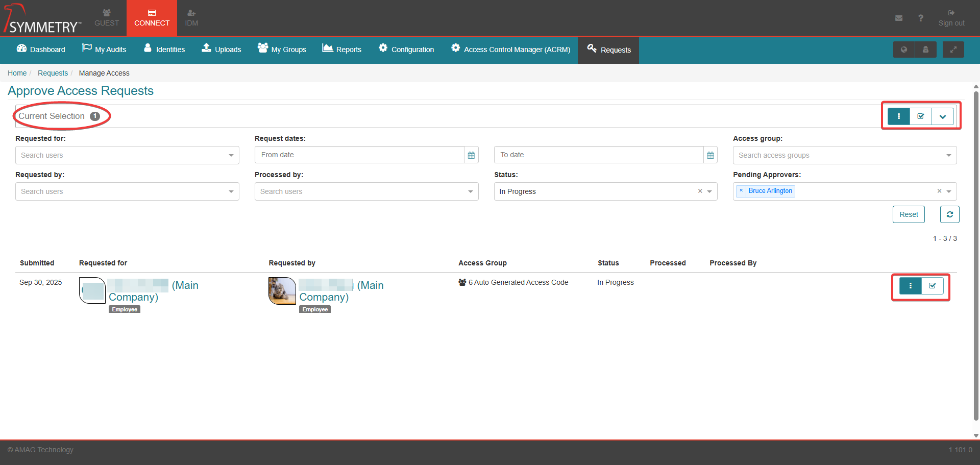Open the To date calendar picker
This screenshot has height=465, width=980.
coord(710,155)
